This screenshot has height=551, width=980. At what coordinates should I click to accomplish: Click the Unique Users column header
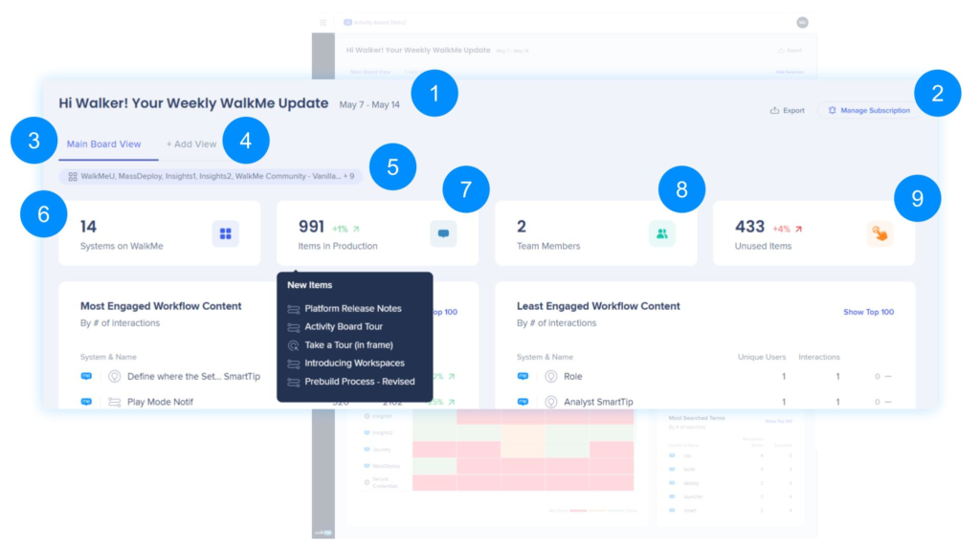[761, 357]
